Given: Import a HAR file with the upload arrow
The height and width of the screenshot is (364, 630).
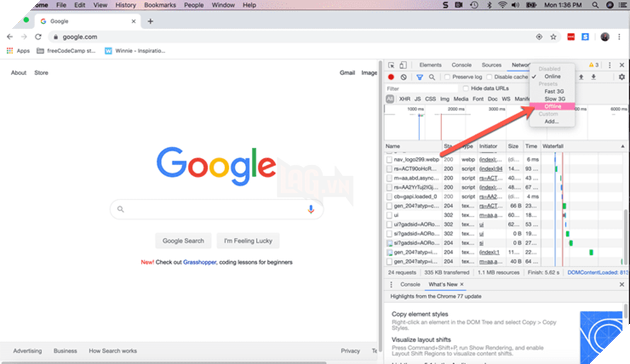Looking at the screenshot, I should click(x=581, y=77).
